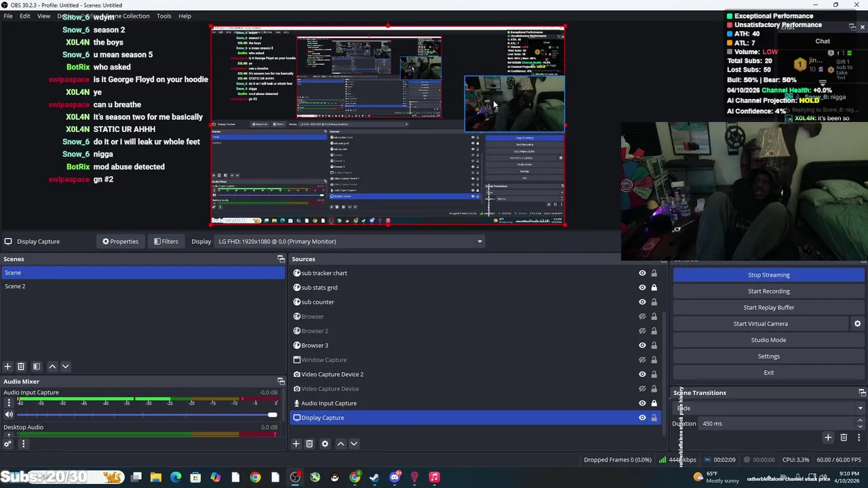This screenshot has width=868, height=488.
Task: Click Start Recording button
Action: tap(769, 291)
